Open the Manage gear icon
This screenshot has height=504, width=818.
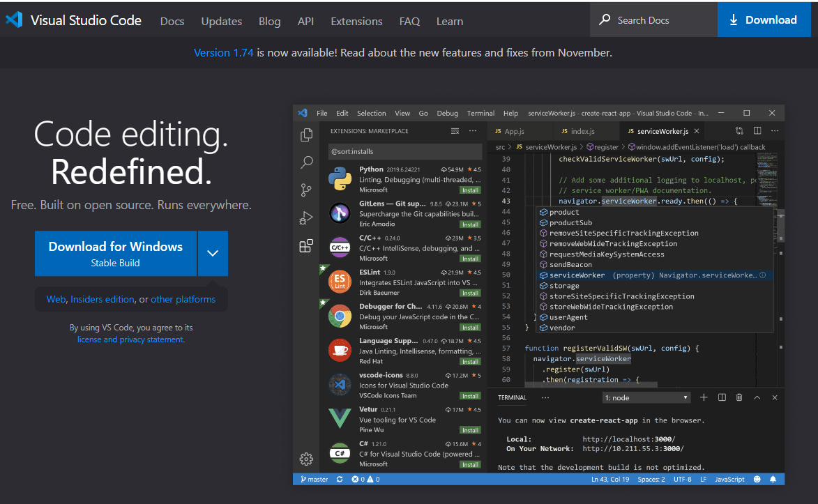tap(306, 459)
